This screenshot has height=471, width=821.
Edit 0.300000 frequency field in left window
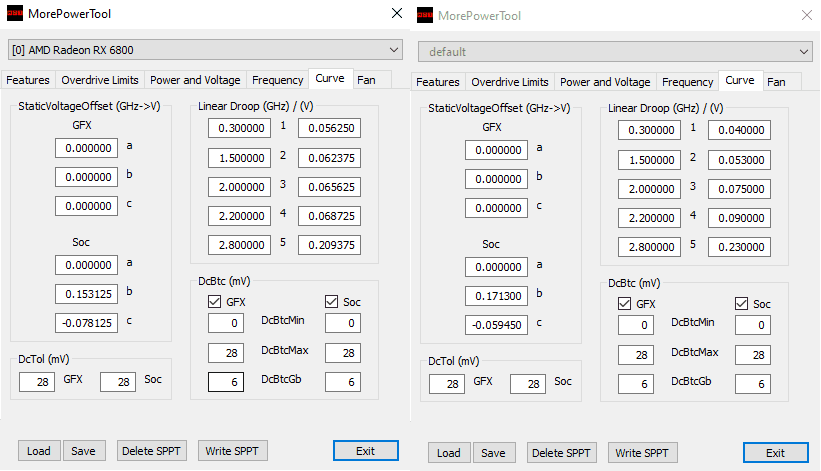(x=239, y=128)
